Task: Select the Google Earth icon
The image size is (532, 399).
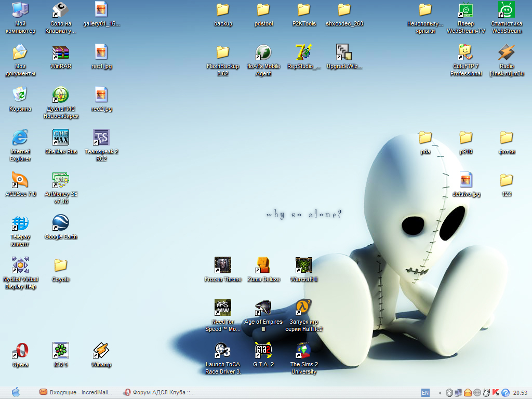Action: [61, 223]
